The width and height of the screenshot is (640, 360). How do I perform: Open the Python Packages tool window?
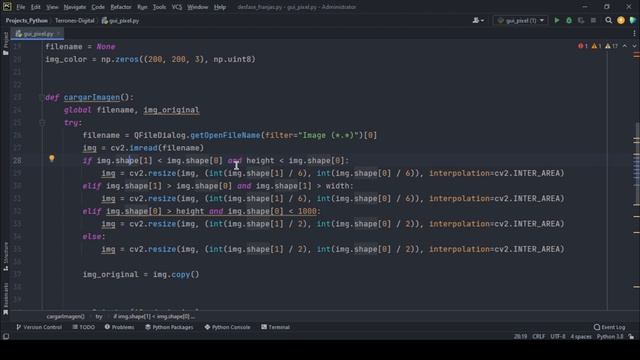coord(169,327)
